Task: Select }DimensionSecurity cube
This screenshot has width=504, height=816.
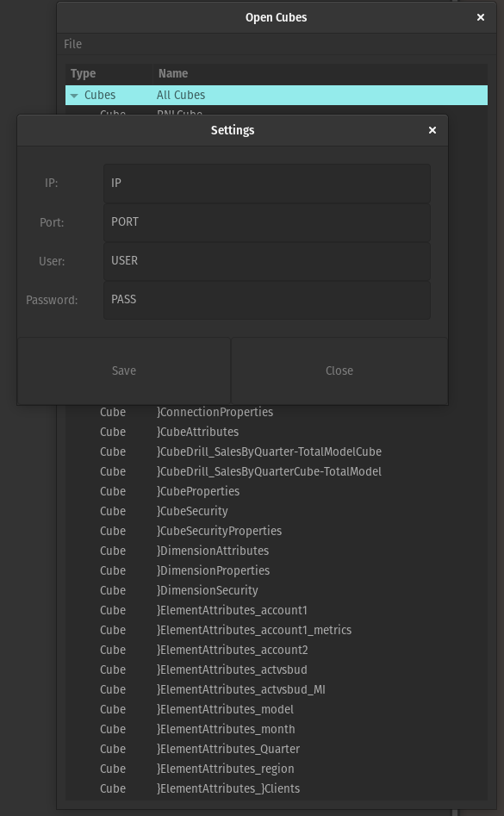Action: 277,590
